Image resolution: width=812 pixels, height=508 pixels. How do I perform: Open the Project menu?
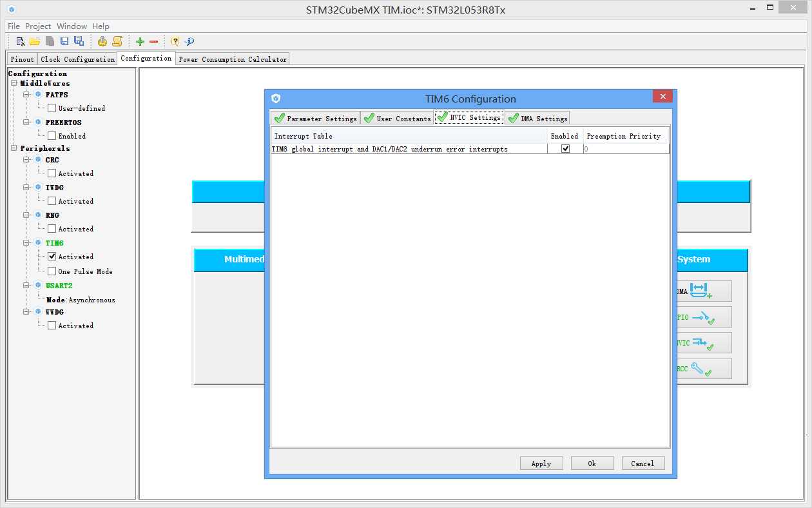tap(38, 26)
